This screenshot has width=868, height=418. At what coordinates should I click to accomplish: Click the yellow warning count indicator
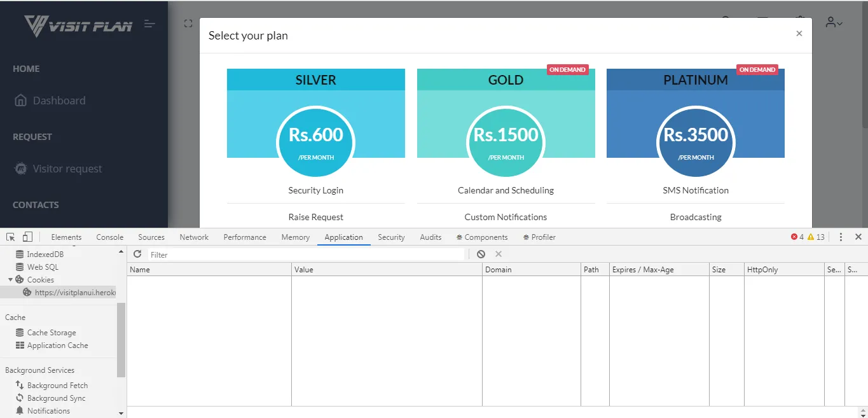coord(816,237)
